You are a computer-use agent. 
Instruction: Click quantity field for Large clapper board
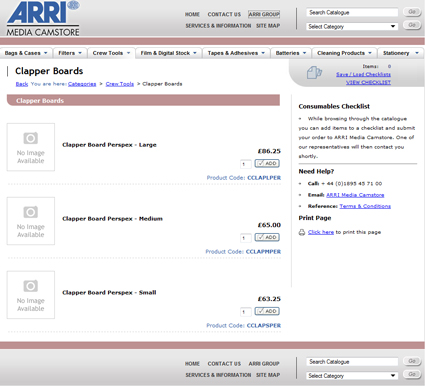246,164
